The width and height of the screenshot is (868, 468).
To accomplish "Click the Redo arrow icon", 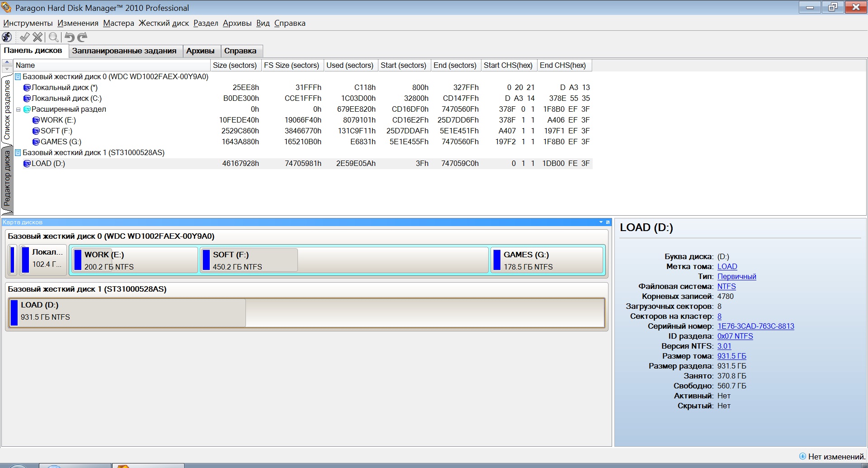I will point(82,37).
